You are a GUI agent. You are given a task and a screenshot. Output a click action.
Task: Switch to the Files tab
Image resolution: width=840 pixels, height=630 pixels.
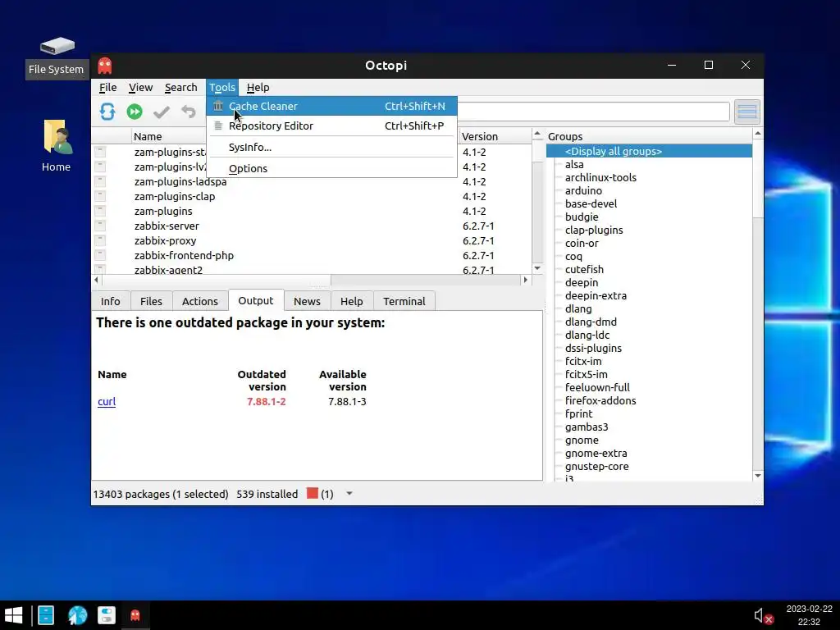click(x=151, y=301)
